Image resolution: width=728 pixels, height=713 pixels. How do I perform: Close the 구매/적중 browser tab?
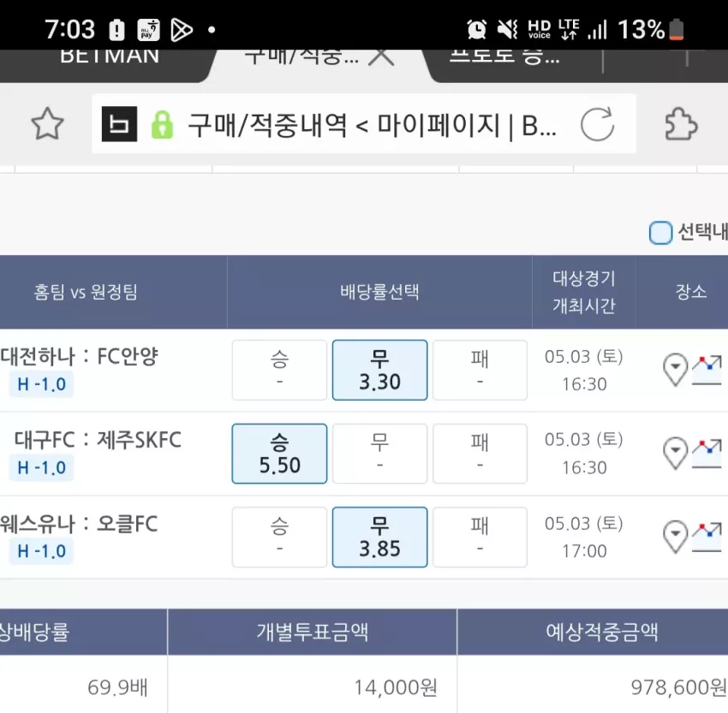point(381,56)
